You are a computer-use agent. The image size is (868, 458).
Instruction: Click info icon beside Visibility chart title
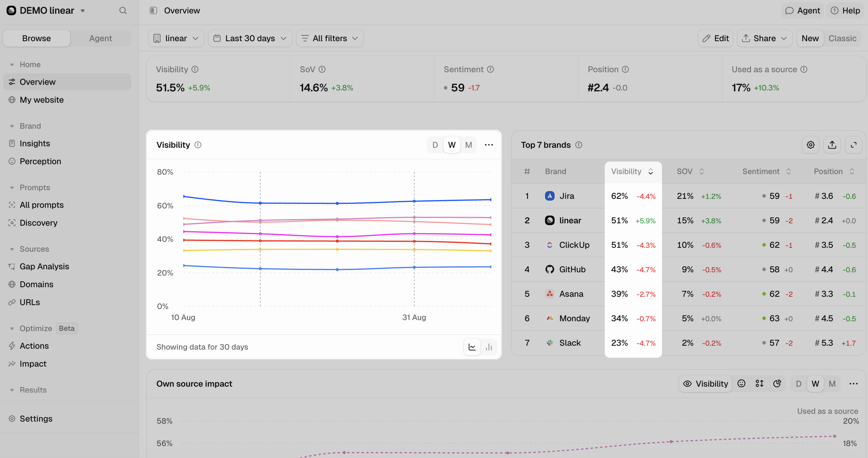click(x=198, y=145)
